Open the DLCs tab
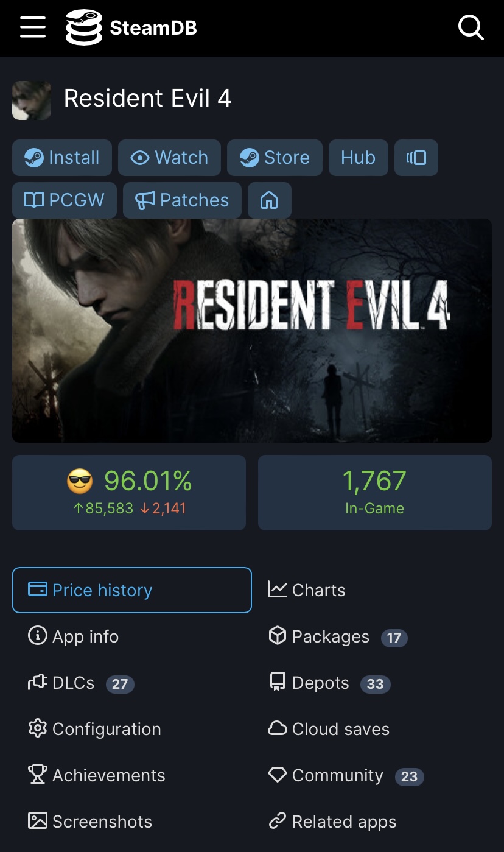Screen dimensions: 504x852 point(73,683)
